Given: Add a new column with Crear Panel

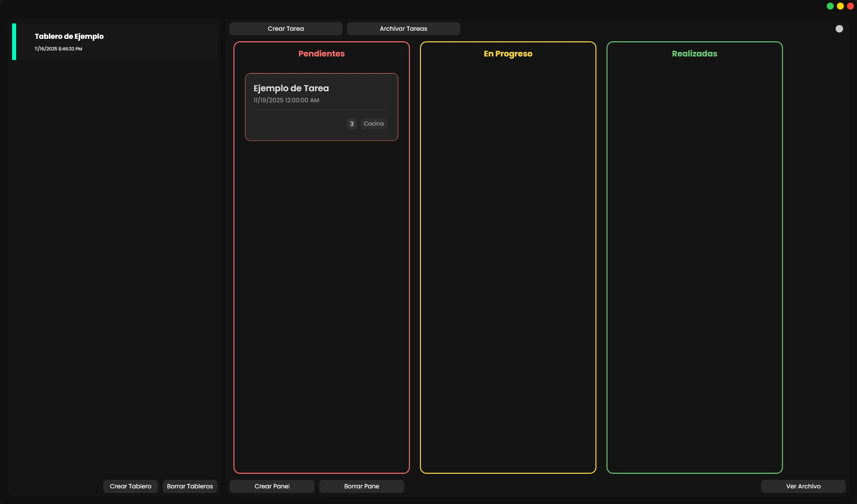Looking at the screenshot, I should 272,486.
